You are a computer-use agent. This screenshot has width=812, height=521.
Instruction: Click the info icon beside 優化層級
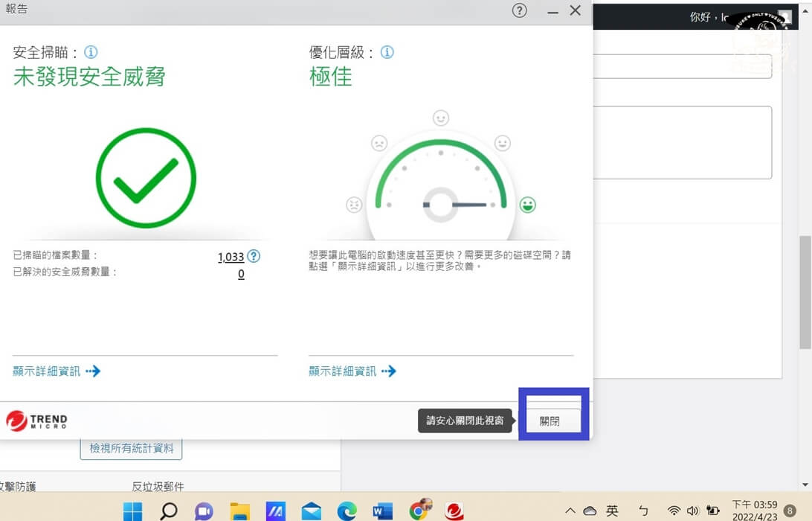pyautogui.click(x=387, y=53)
